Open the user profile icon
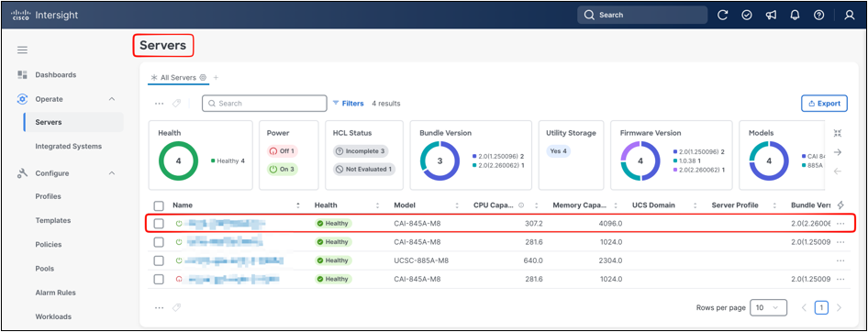Viewport: 868px width, 332px height. pos(850,16)
